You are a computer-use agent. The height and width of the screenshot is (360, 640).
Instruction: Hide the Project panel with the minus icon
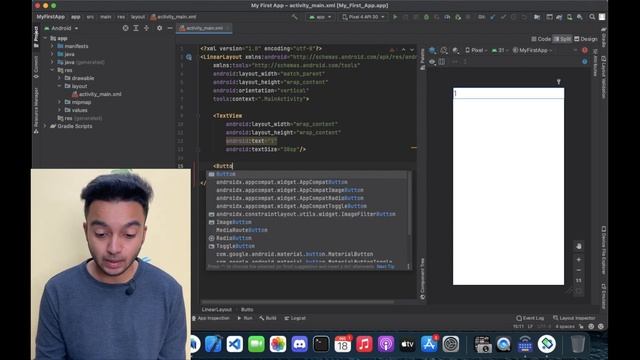click(x=170, y=28)
